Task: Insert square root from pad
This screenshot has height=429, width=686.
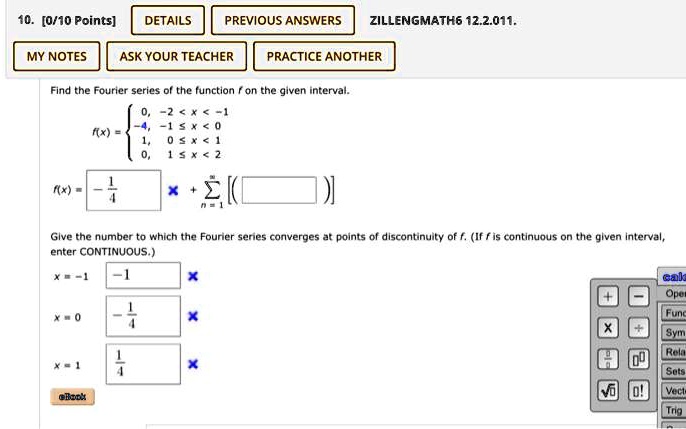Action: pos(608,391)
